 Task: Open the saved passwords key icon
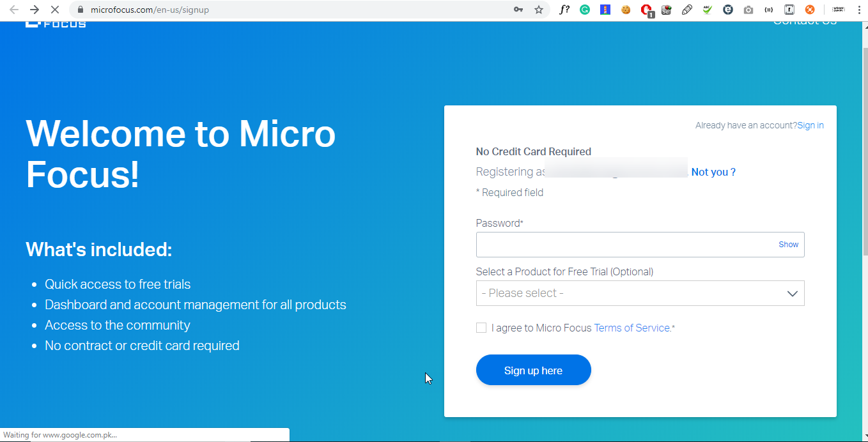518,10
